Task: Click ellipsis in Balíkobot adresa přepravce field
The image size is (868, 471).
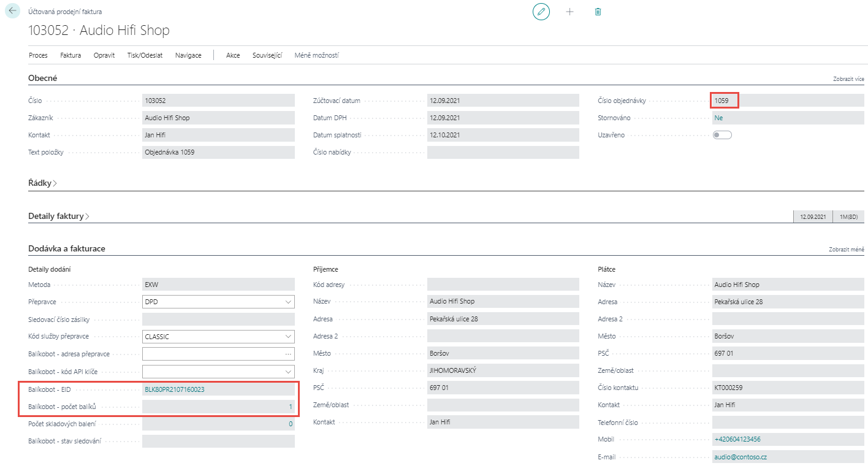Action: [288, 354]
